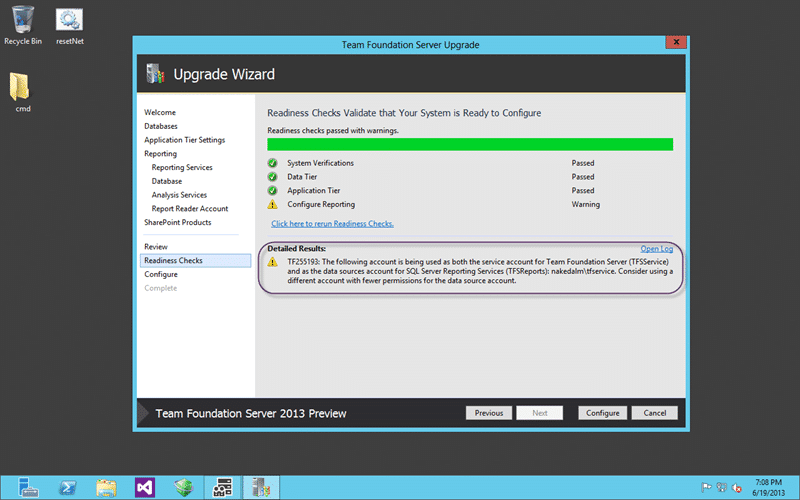Click the Configure button at bottom
The height and width of the screenshot is (500, 800).
pos(603,413)
